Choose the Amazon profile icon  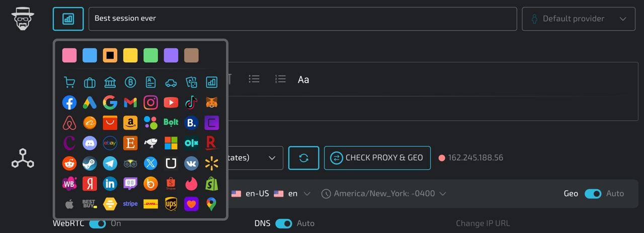click(x=130, y=123)
